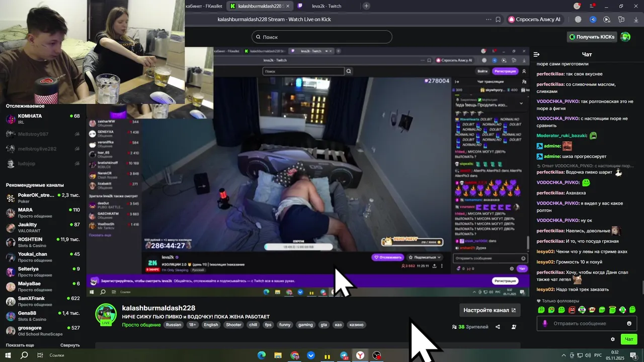Click the green Чат send button
This screenshot has height=362, width=644.
pyautogui.click(x=629, y=339)
